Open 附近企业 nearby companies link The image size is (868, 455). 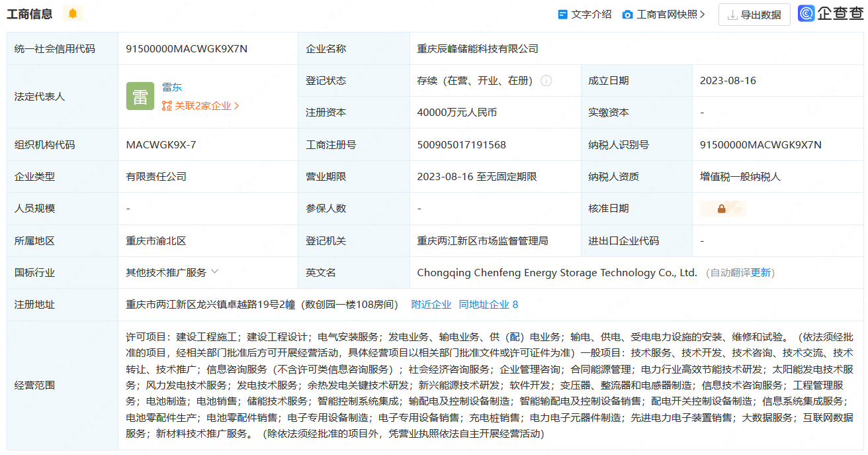coord(431,305)
